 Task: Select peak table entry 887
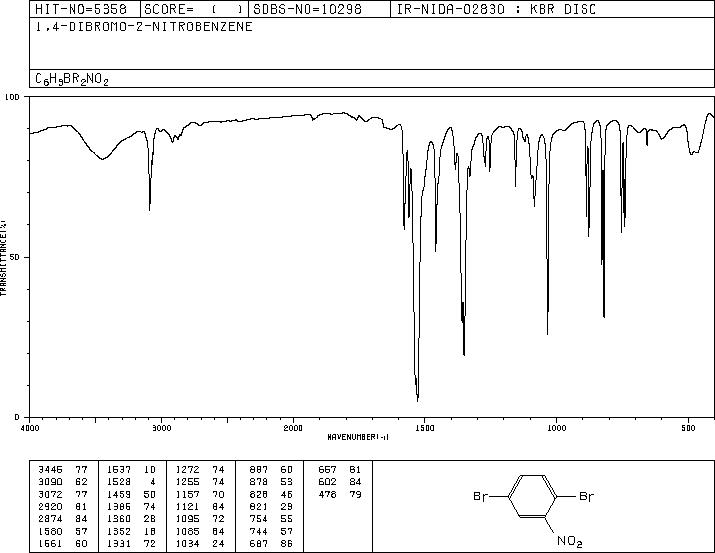point(259,470)
